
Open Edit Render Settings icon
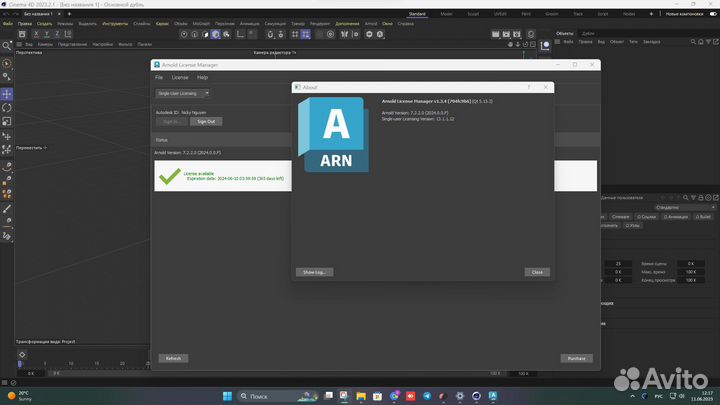tap(517, 34)
